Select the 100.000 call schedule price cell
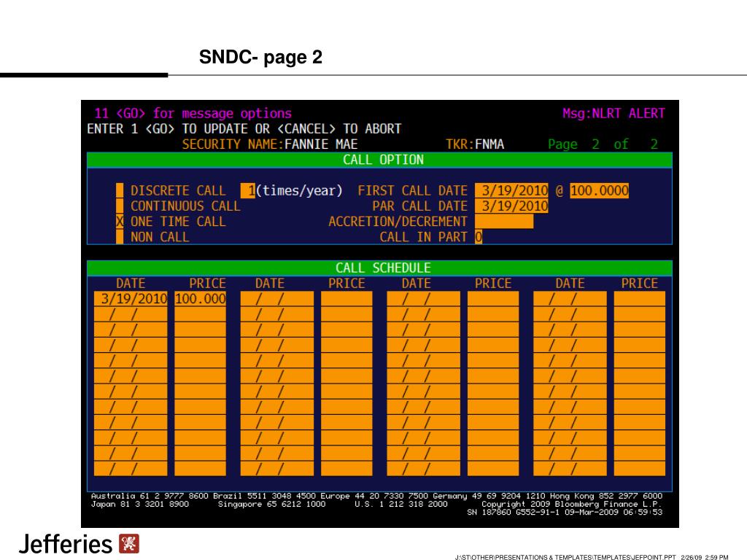The image size is (747, 560). tap(200, 298)
